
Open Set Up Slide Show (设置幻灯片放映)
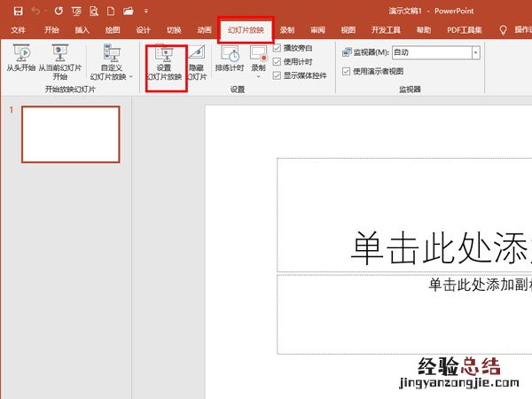(163, 61)
